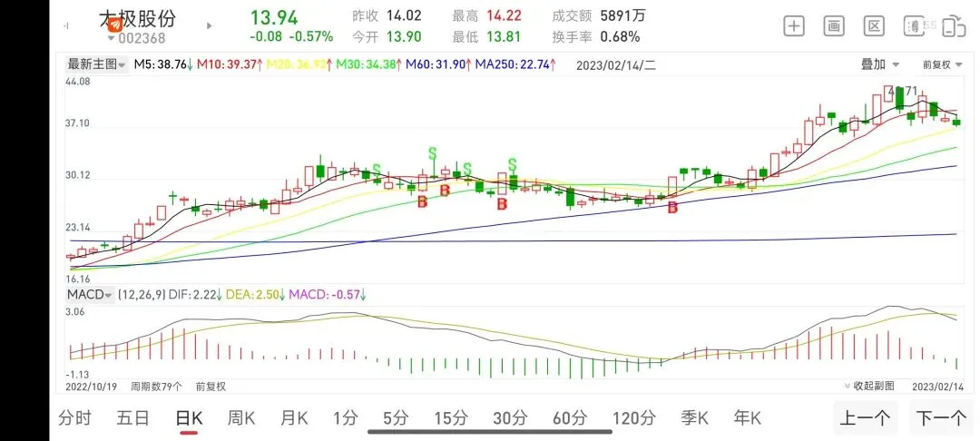Tap the start date 2022/10/19
This screenshot has height=441, width=980.
92,387
